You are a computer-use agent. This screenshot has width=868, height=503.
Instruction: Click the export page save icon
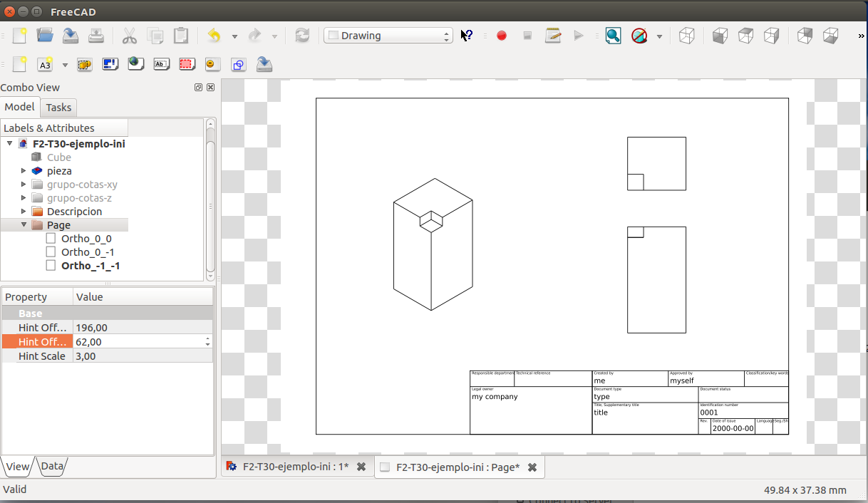(264, 65)
